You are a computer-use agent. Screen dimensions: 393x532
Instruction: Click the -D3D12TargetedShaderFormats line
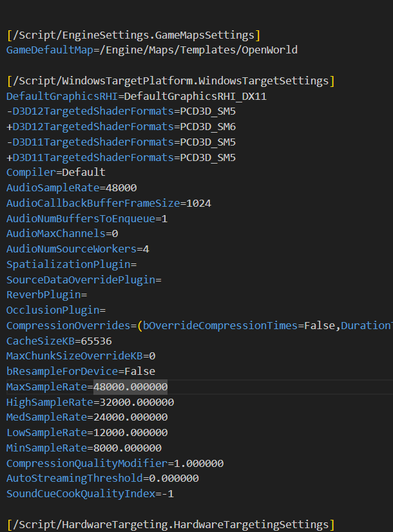coord(121,111)
